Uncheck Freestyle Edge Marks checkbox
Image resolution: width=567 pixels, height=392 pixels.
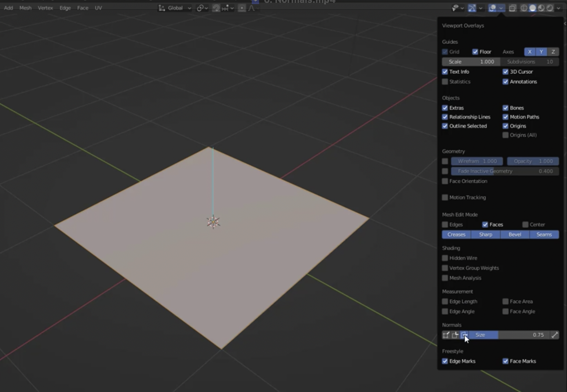pyautogui.click(x=445, y=361)
